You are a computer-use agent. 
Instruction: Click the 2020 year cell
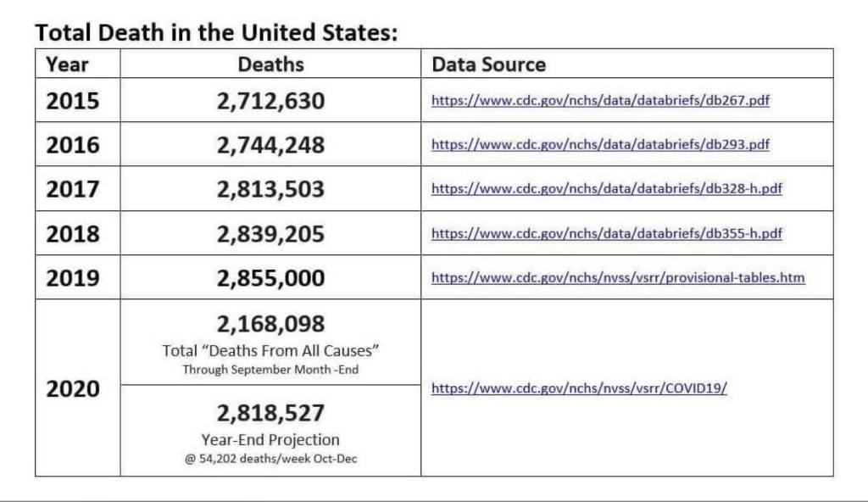point(72,388)
